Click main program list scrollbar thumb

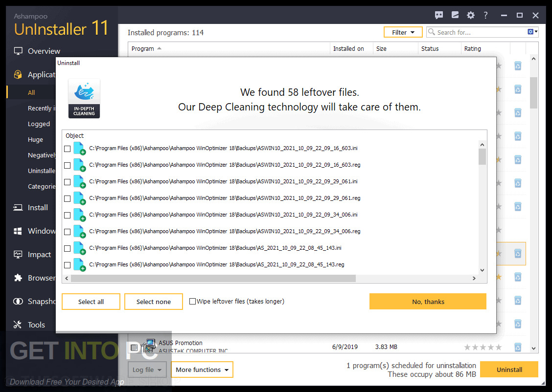[x=534, y=93]
